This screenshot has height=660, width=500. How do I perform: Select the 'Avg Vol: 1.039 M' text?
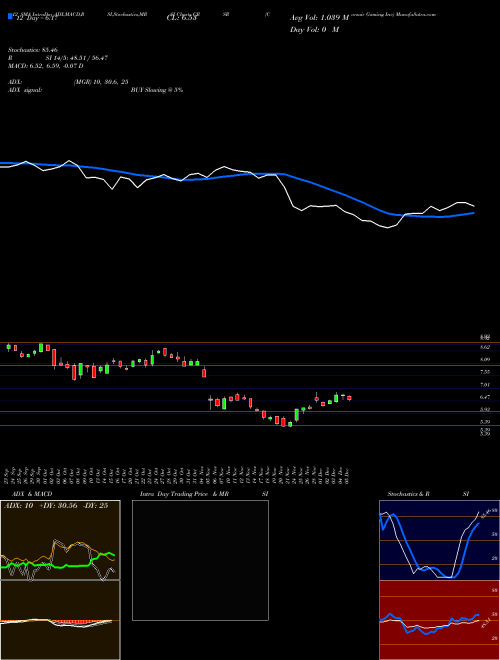(319, 18)
